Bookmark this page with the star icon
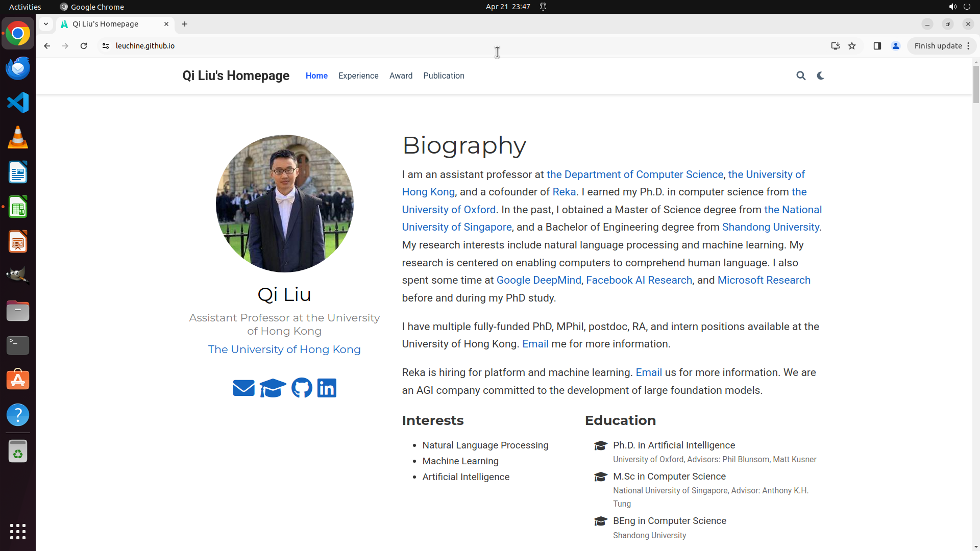 coord(852,46)
